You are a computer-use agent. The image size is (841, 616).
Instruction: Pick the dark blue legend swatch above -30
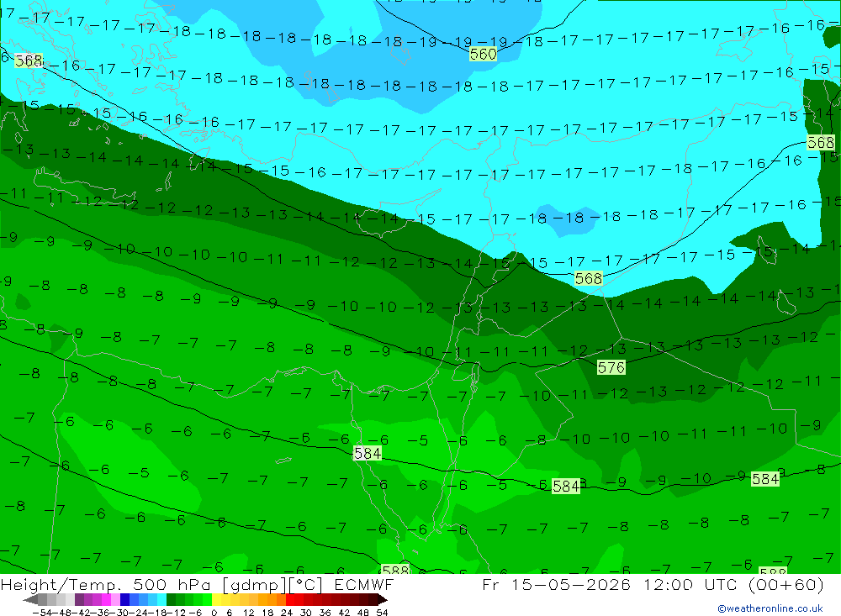click(124, 600)
